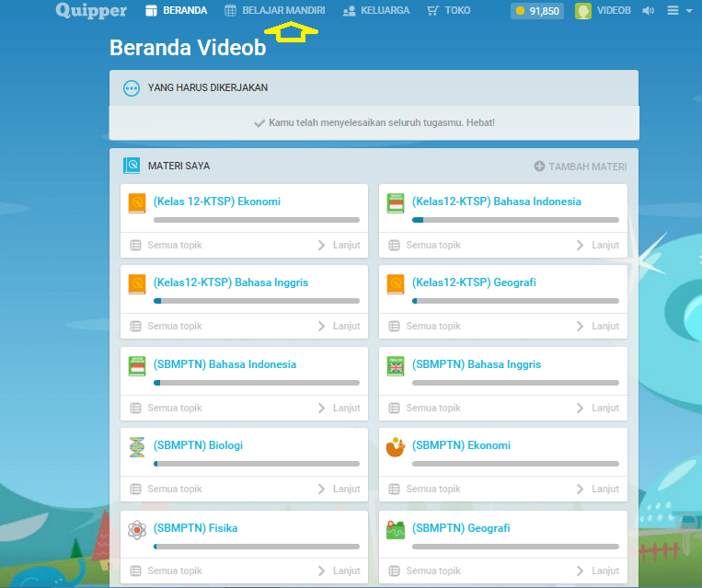The width and height of the screenshot is (702, 588).
Task: Click Lanjut chevron for SBMPTN Geografi
Action: point(581,571)
